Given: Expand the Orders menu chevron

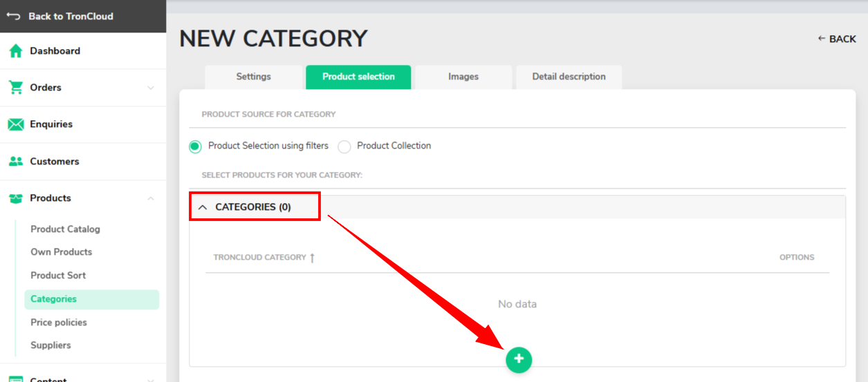Looking at the screenshot, I should coord(151,88).
